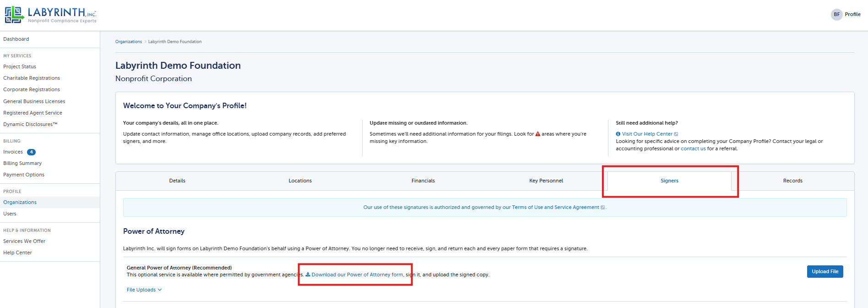The height and width of the screenshot is (308, 868).
Task: Switch to the Records tab
Action: pos(793,181)
